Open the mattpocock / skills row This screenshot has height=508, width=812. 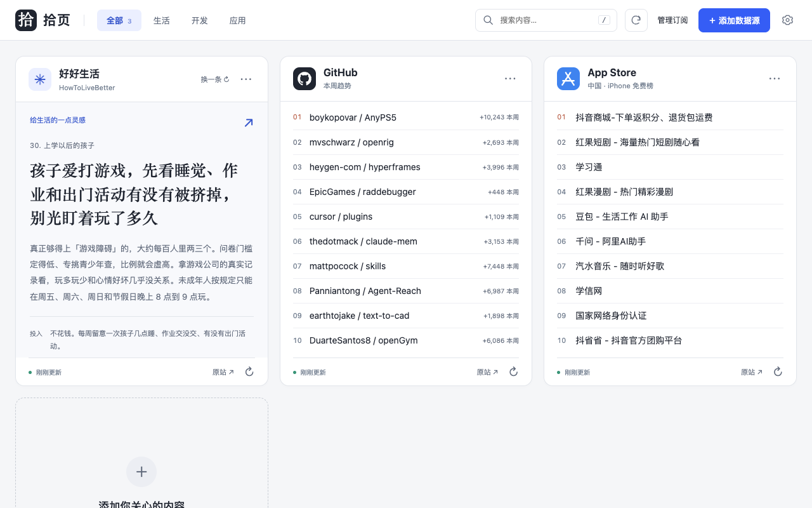tap(406, 266)
